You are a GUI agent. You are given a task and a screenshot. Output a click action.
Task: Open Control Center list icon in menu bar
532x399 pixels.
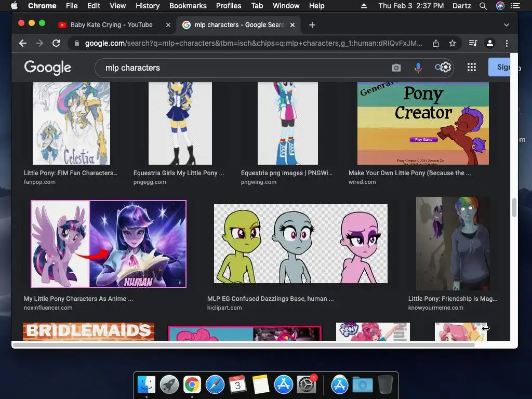tap(515, 6)
